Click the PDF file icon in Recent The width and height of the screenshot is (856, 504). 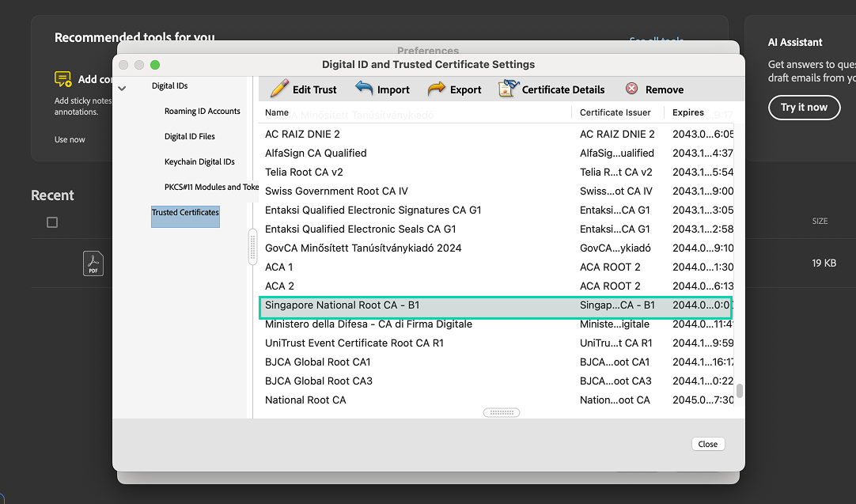[x=93, y=263]
